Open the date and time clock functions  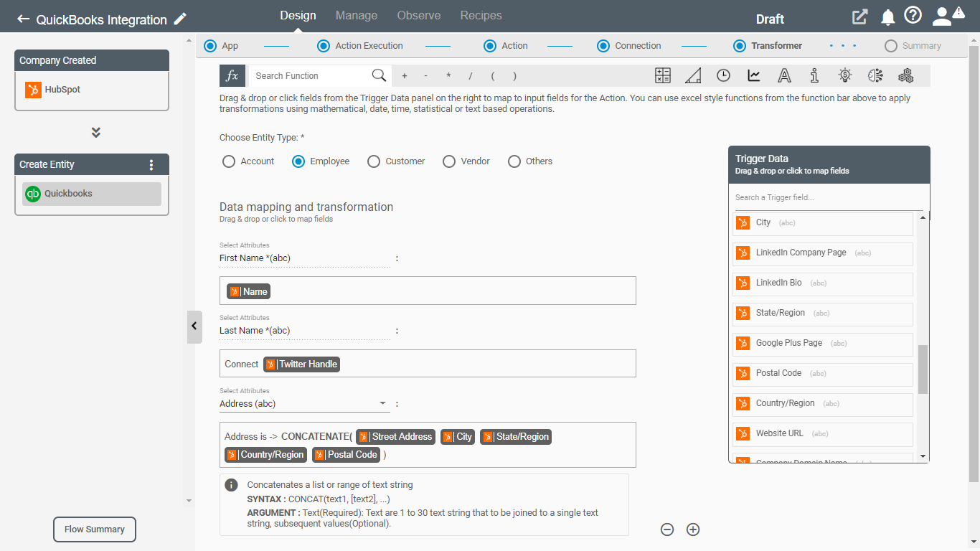point(723,75)
